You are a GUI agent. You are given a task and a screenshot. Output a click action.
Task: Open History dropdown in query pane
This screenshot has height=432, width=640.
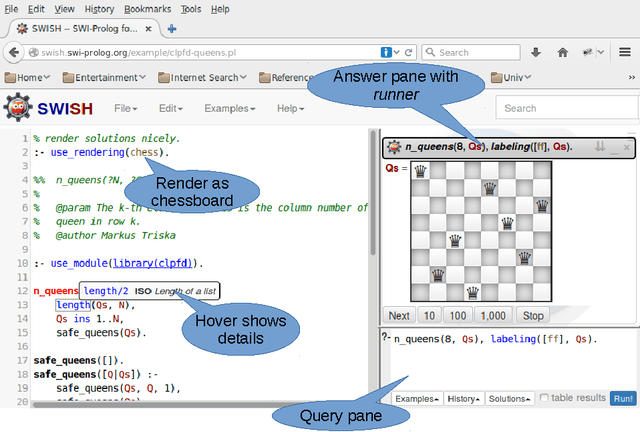click(463, 398)
